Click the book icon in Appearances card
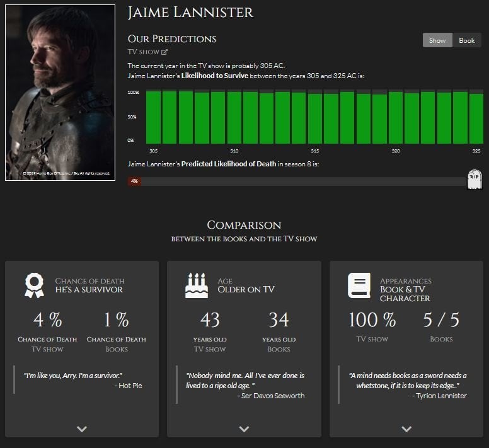 tap(359, 285)
